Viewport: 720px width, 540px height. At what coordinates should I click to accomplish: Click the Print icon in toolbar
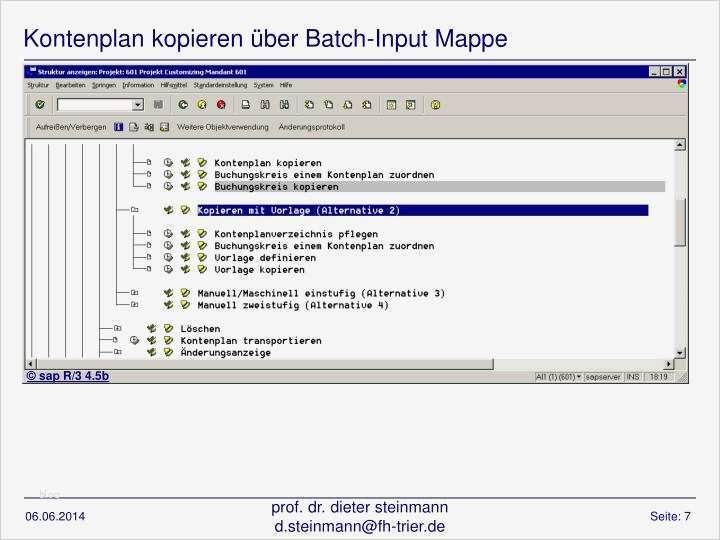[246, 105]
